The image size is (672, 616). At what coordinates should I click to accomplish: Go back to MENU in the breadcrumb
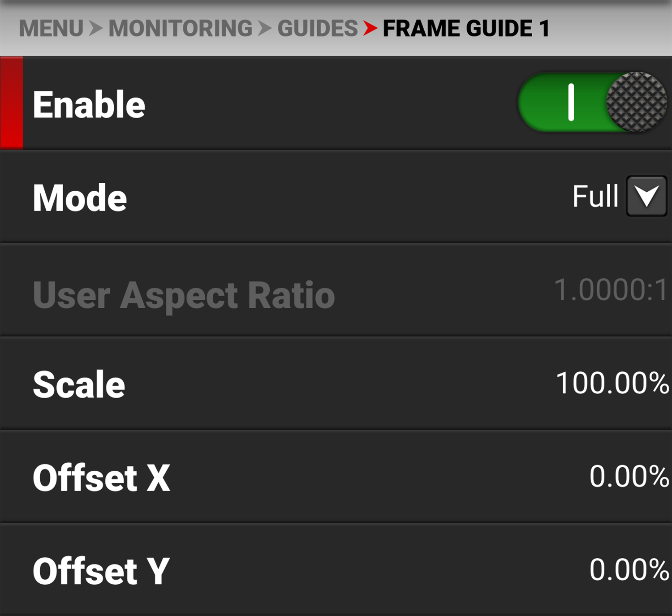pyautogui.click(x=51, y=29)
